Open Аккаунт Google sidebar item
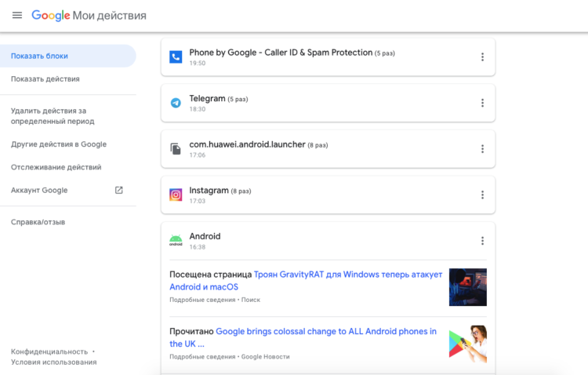 coord(39,190)
